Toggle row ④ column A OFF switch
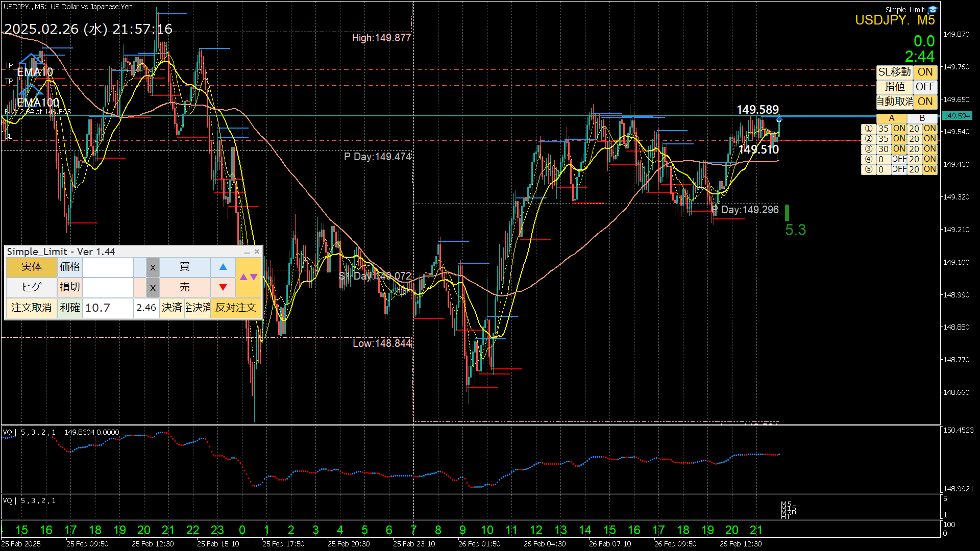Image resolution: width=980 pixels, height=551 pixels. 899,159
